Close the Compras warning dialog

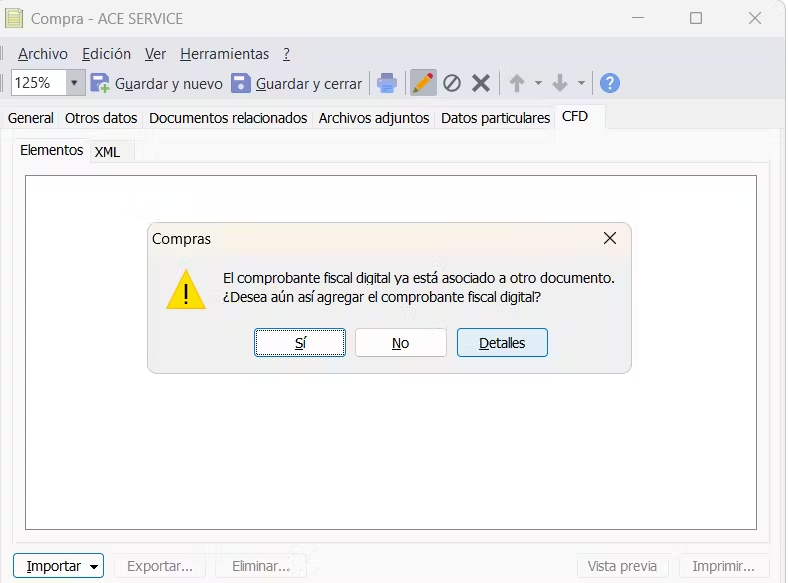[x=610, y=239]
